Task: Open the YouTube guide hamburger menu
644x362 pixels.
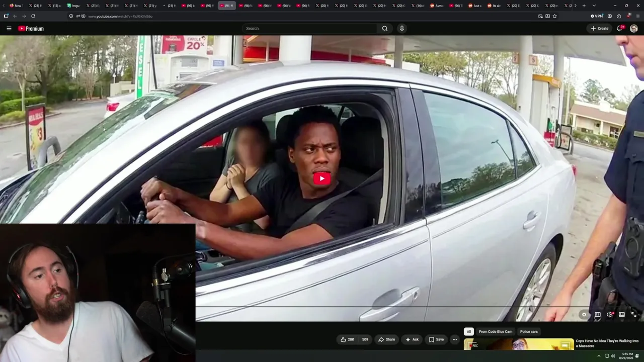Action: click(9, 29)
